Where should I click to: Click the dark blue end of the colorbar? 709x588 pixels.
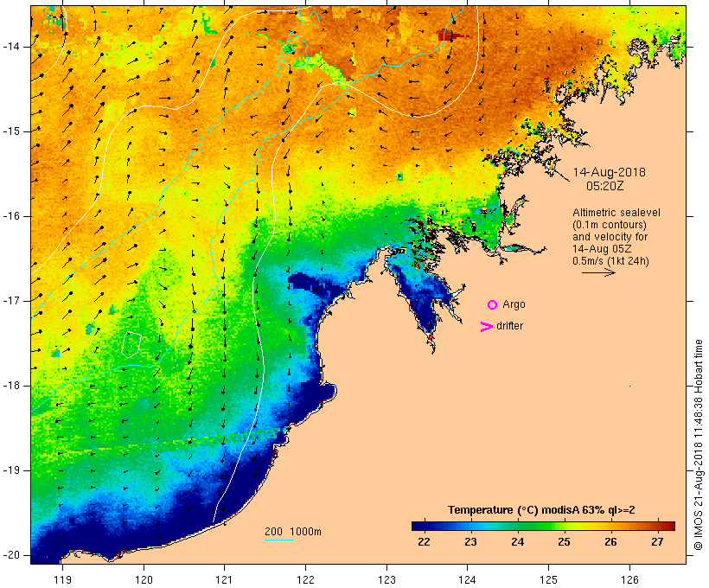pos(418,526)
